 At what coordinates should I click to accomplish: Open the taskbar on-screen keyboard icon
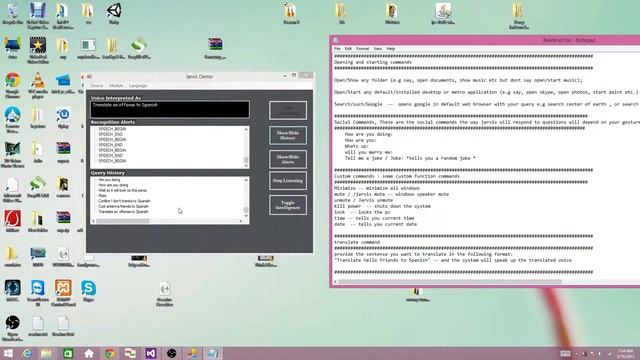coord(565,353)
